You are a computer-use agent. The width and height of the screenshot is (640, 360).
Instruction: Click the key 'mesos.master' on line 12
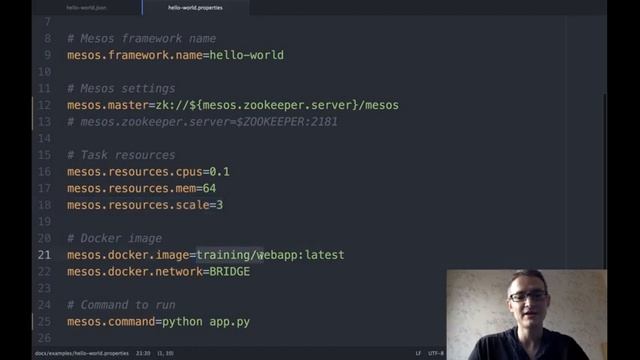click(x=108, y=105)
